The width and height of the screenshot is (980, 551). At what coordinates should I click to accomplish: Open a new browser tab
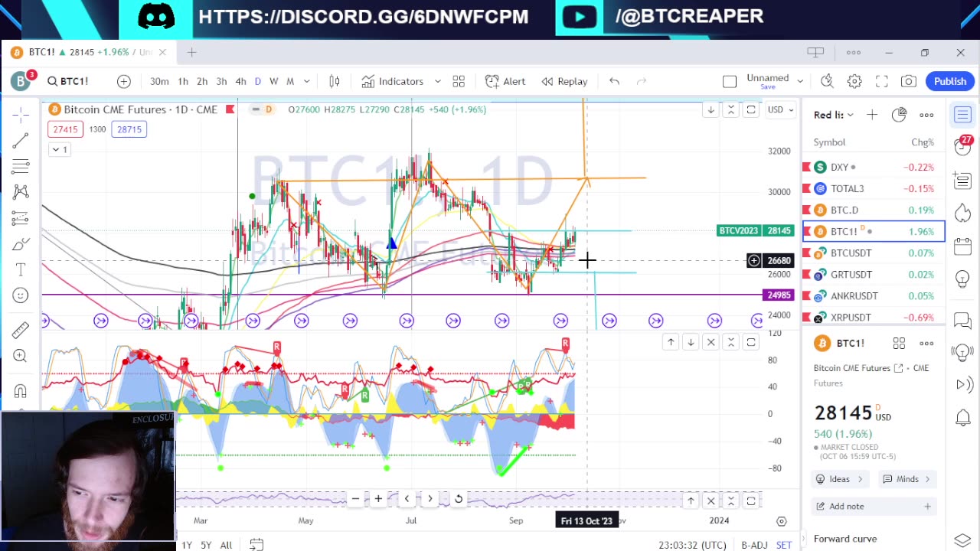point(191,52)
